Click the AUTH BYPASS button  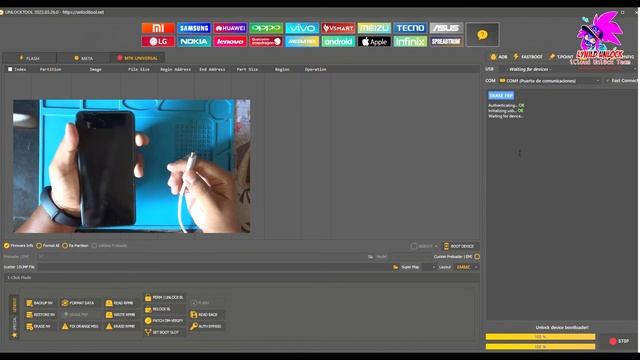coord(206,327)
